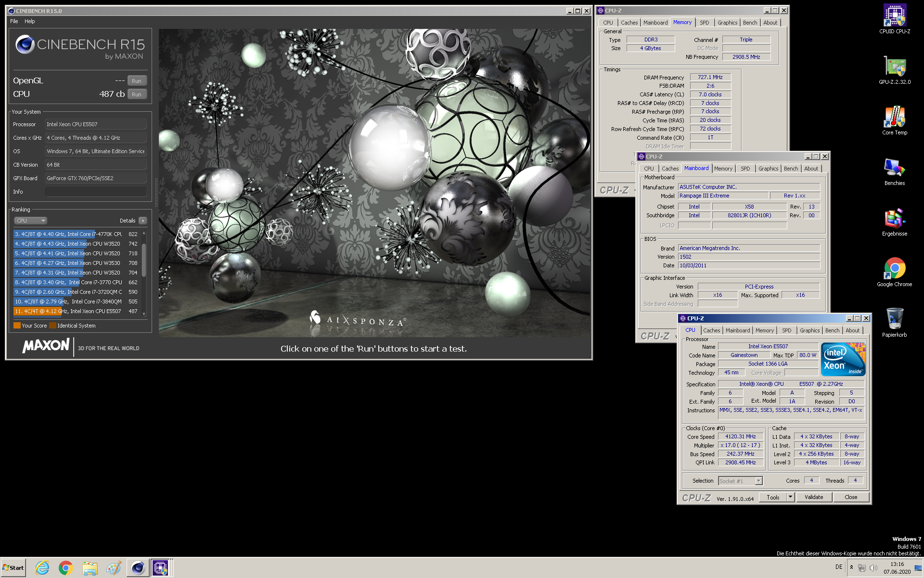Open Caches tab in Mainboard CPU-Z window
This screenshot has height=578, width=924.
tap(670, 169)
